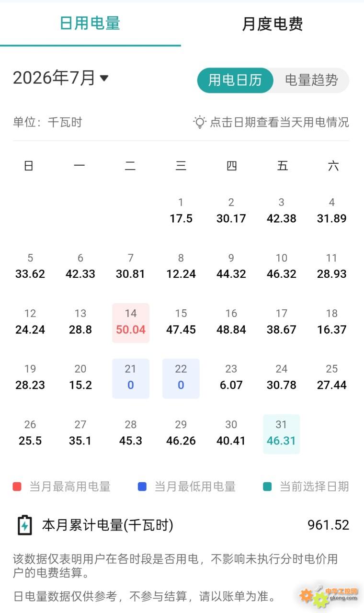The image size is (364, 613).
Task: Choose July 31 showing 46.31
Action: pos(282,434)
